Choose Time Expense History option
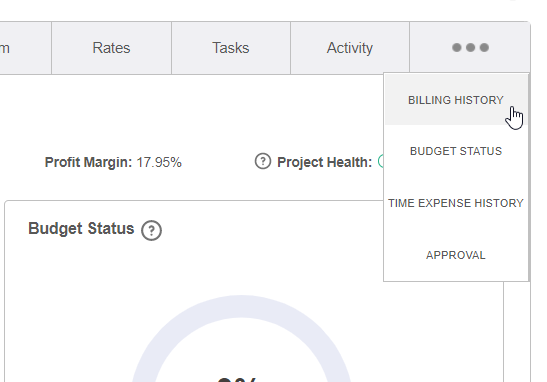The width and height of the screenshot is (547, 382). point(456,203)
